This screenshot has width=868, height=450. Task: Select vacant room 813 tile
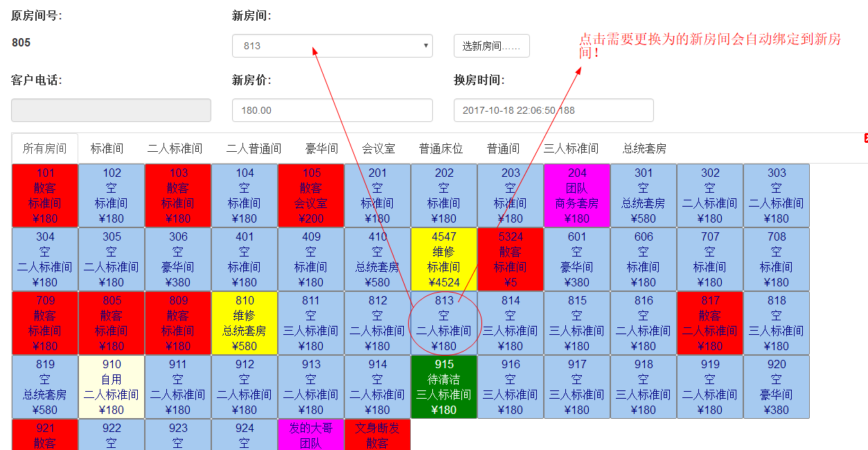[444, 323]
